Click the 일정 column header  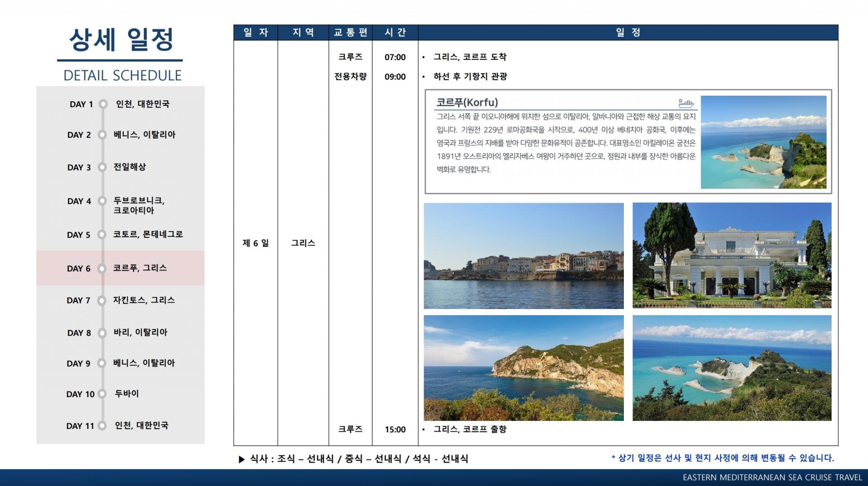click(x=628, y=33)
